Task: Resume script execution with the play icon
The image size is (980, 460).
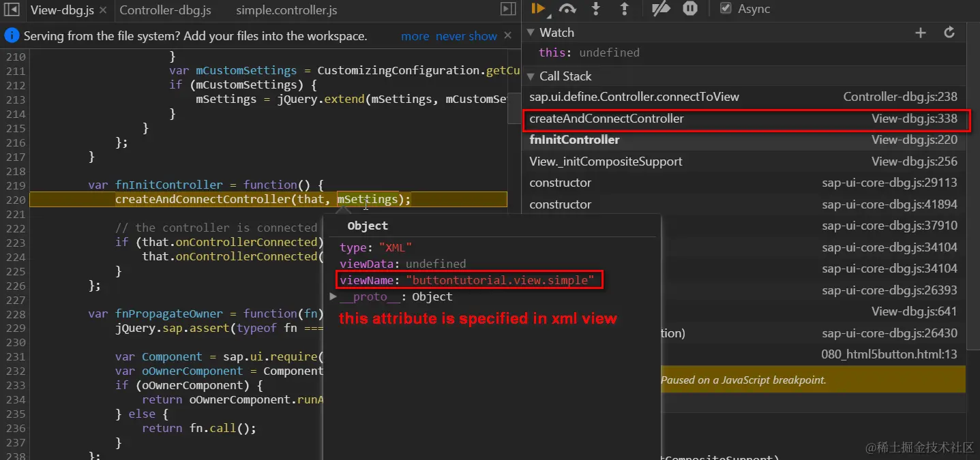Action: pyautogui.click(x=538, y=9)
